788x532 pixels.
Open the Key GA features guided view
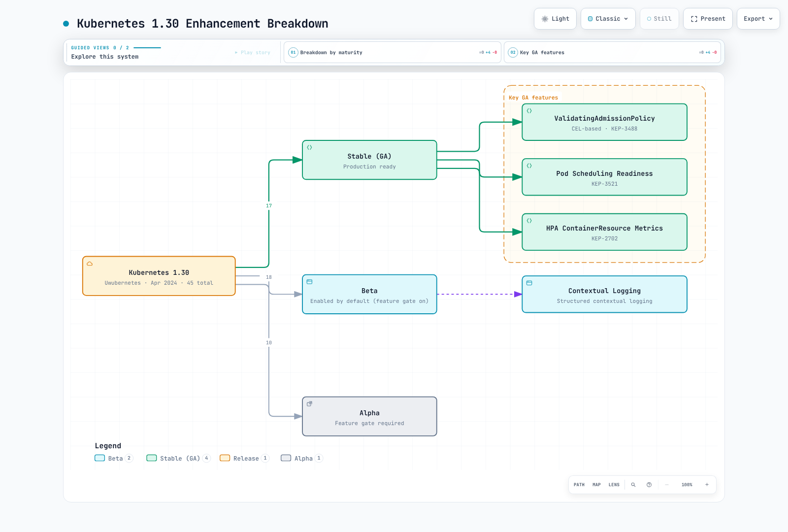(612, 52)
